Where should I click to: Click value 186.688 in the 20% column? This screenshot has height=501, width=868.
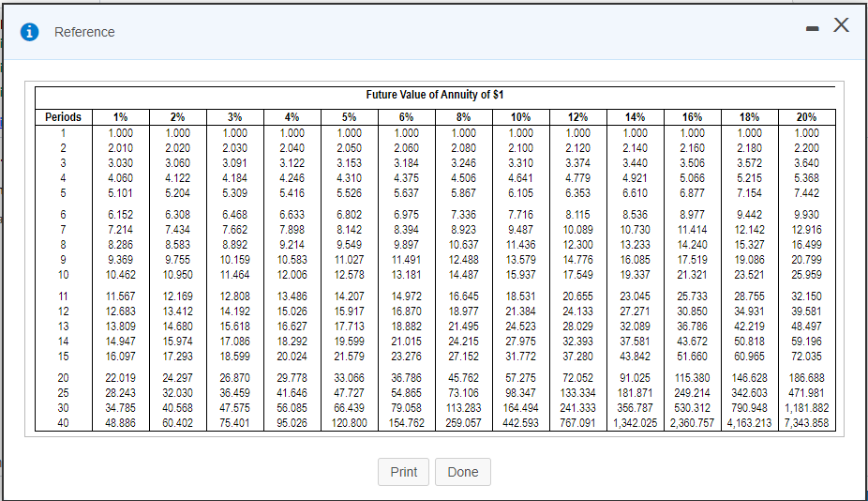[806, 378]
